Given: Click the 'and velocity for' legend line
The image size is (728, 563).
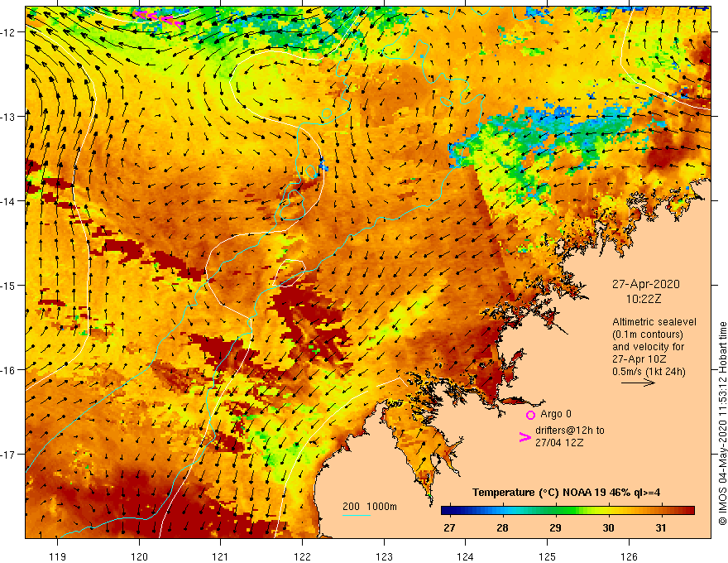Looking at the screenshot, I should pyautogui.click(x=648, y=347).
